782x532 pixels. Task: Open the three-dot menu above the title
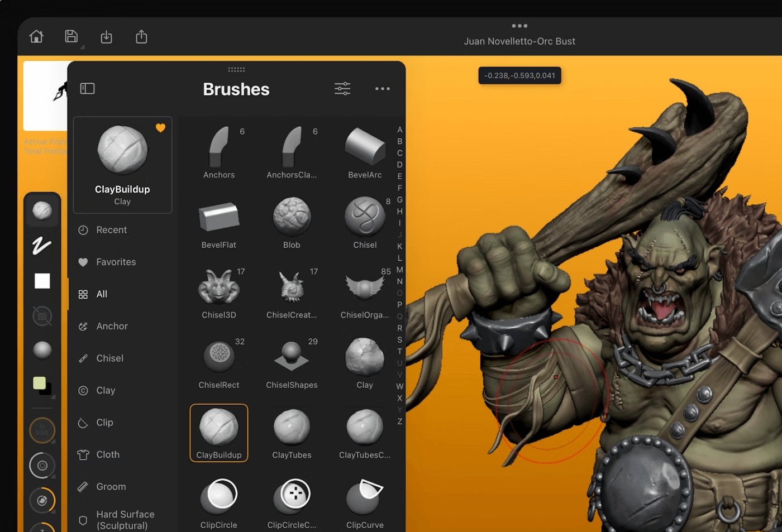[x=519, y=26]
